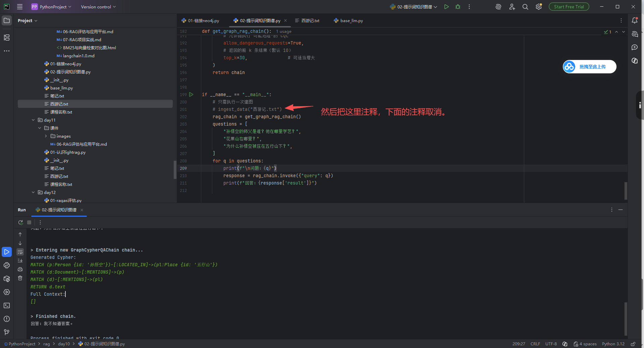This screenshot has height=348, width=644.
Task: Close the 02-提示词知识图谱.py editor tab
Action: (285, 20)
